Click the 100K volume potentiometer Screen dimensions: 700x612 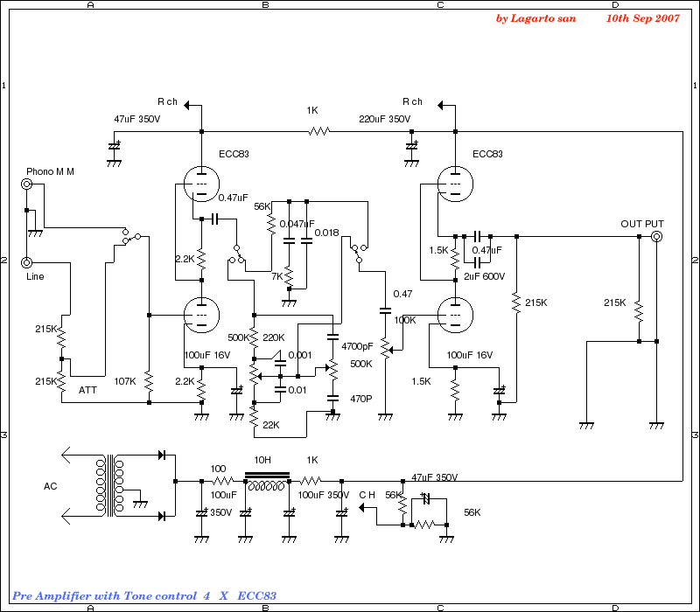pos(385,345)
